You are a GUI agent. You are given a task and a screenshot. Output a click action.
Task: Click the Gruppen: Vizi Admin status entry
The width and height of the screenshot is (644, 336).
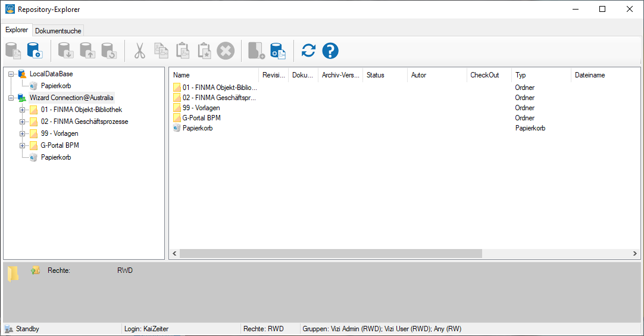(382, 329)
